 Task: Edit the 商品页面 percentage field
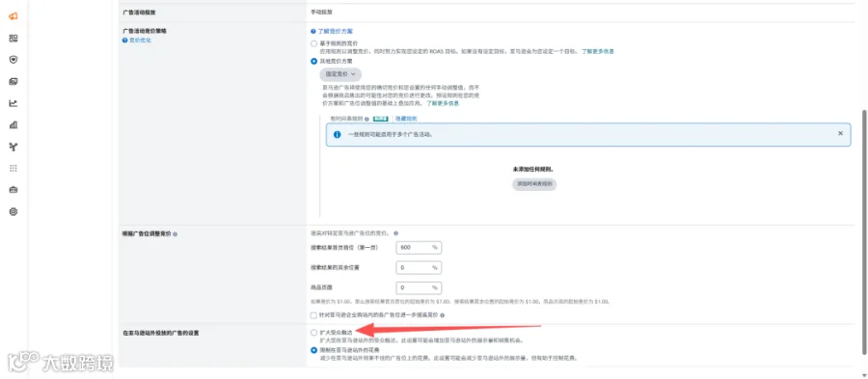pyautogui.click(x=420, y=287)
